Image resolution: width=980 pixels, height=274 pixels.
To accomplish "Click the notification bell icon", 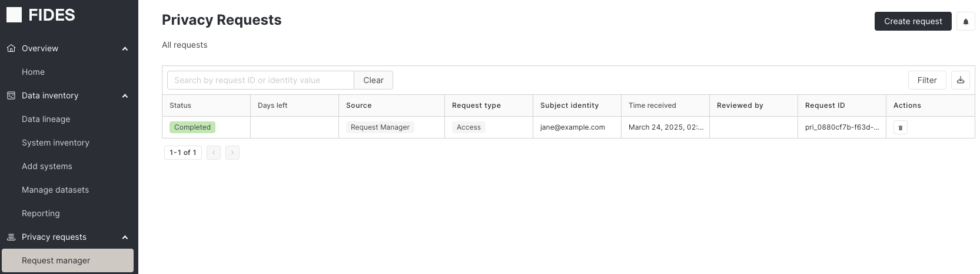I will 965,21.
